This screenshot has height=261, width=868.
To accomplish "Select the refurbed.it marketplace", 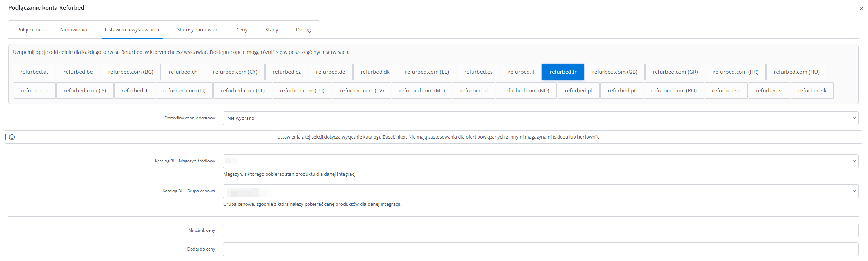I will coord(135,91).
